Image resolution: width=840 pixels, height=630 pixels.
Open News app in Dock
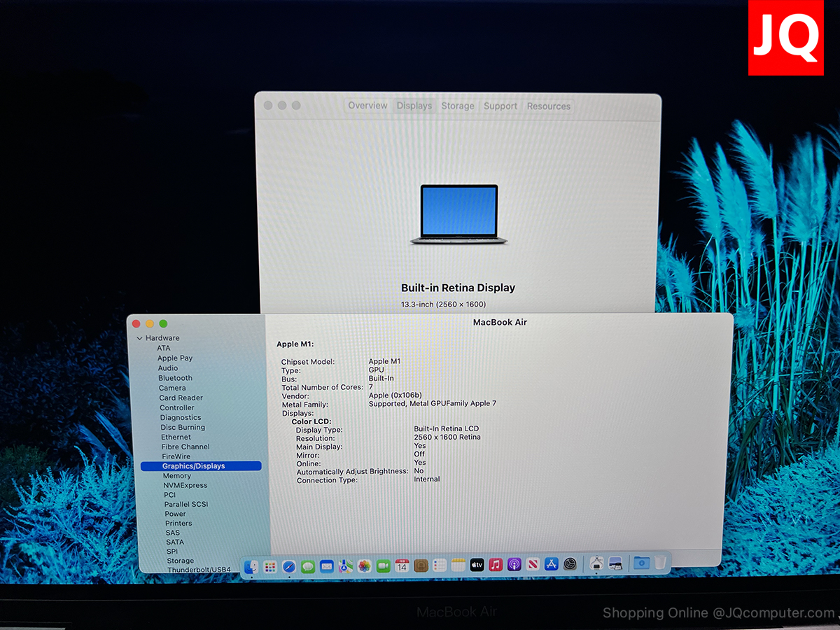[x=533, y=564]
